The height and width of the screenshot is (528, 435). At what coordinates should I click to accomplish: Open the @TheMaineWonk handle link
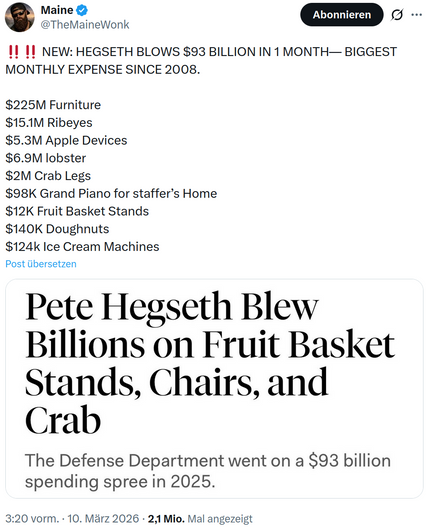pos(85,25)
